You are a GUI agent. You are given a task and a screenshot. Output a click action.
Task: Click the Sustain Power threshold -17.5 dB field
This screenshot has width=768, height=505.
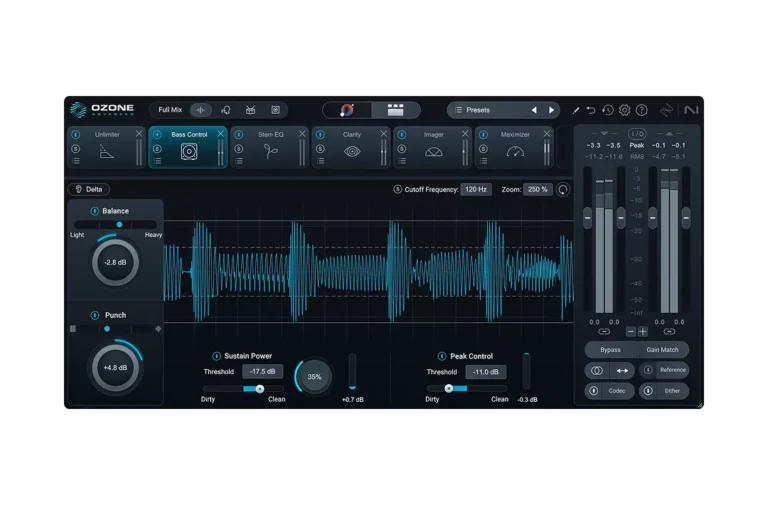263,372
